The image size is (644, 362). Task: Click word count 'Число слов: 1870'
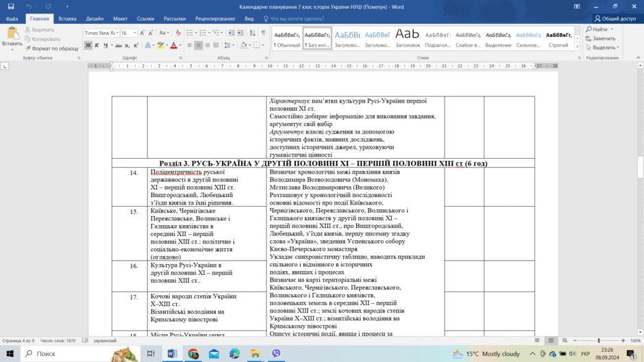58,341
